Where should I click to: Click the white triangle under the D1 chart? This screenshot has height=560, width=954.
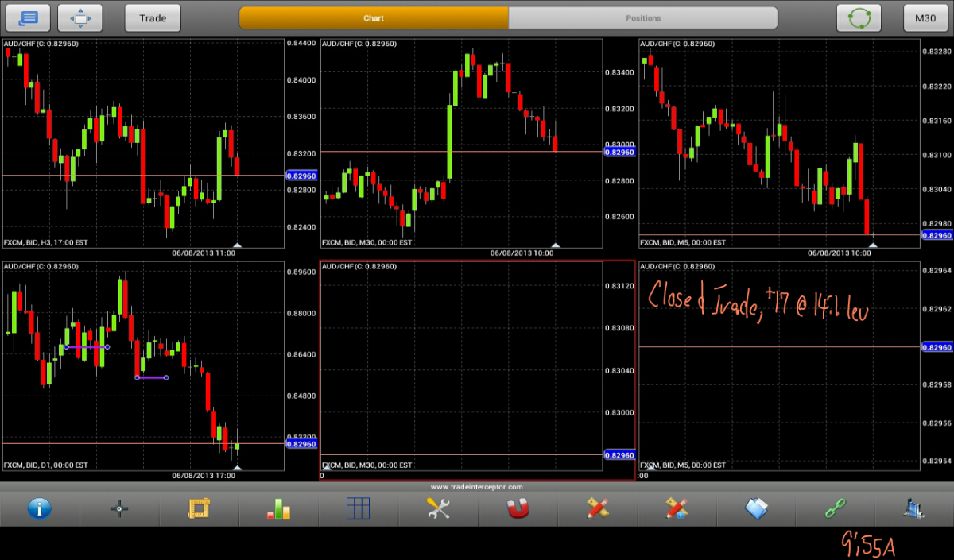[237, 468]
